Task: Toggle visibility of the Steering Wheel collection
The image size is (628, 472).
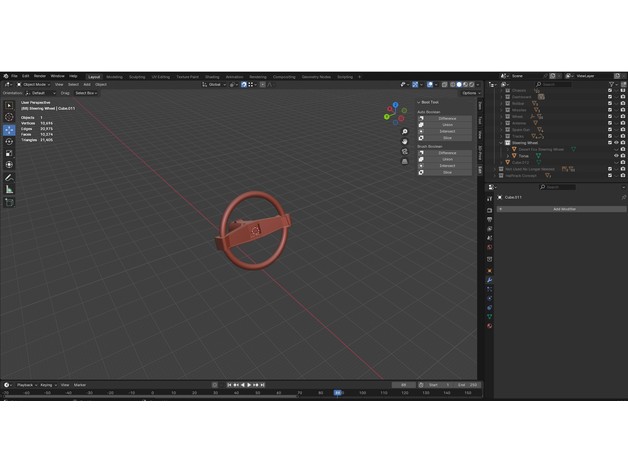Action: pos(615,142)
